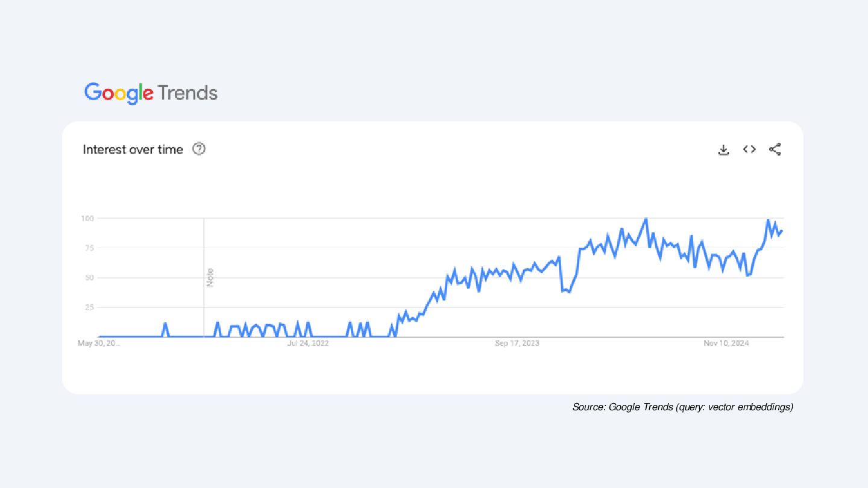Image resolution: width=868 pixels, height=488 pixels.
Task: Open the help question mark icon
Action: click(x=199, y=149)
